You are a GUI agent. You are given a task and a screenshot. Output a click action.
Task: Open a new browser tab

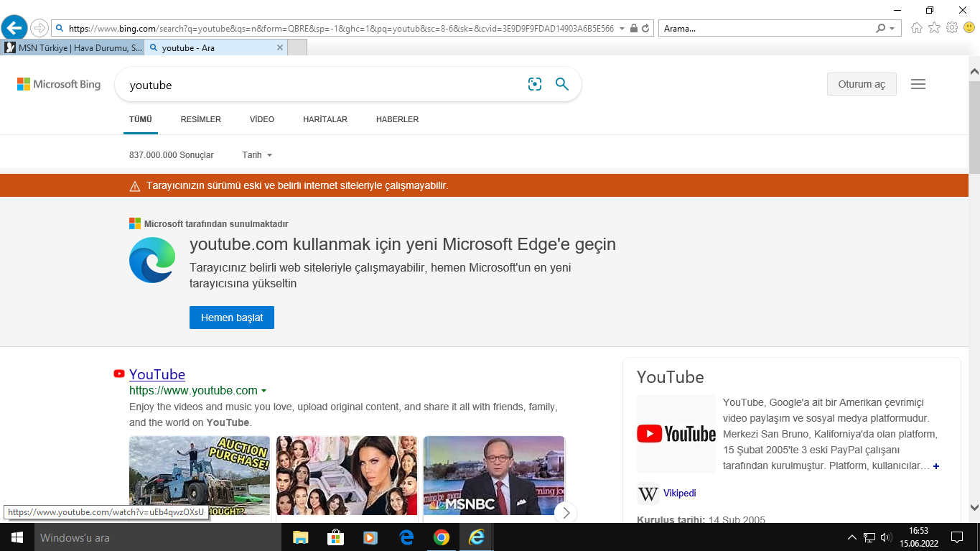pyautogui.click(x=297, y=47)
